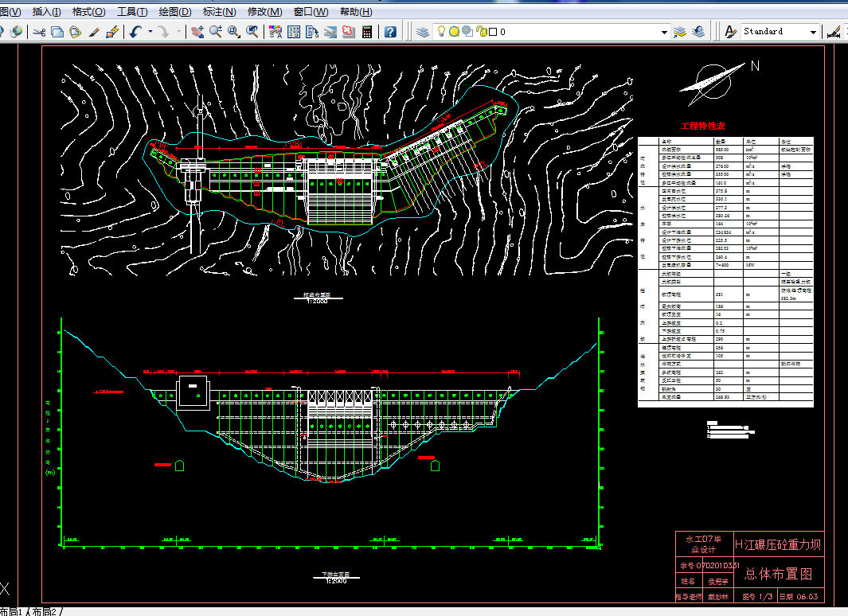Click the Zoom Previous icon

252,33
